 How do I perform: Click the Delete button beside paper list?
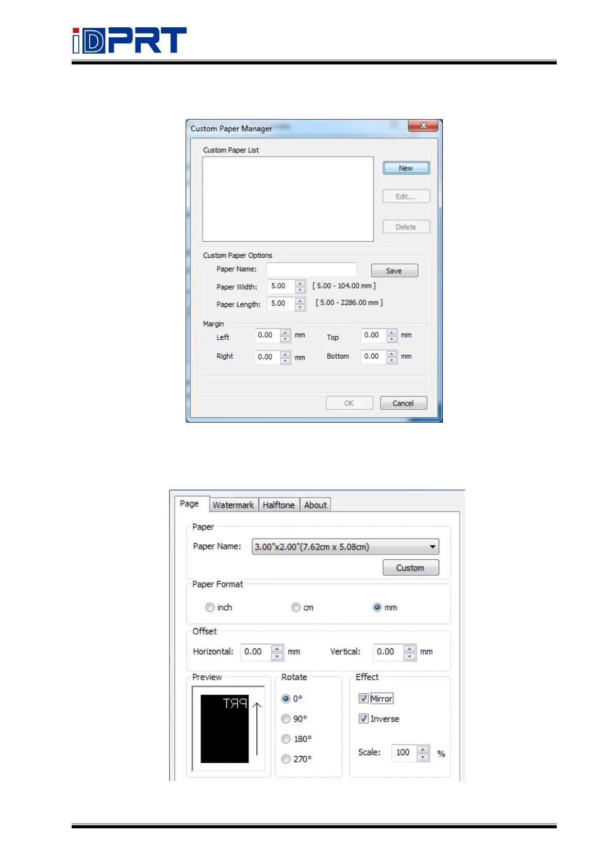coord(406,227)
